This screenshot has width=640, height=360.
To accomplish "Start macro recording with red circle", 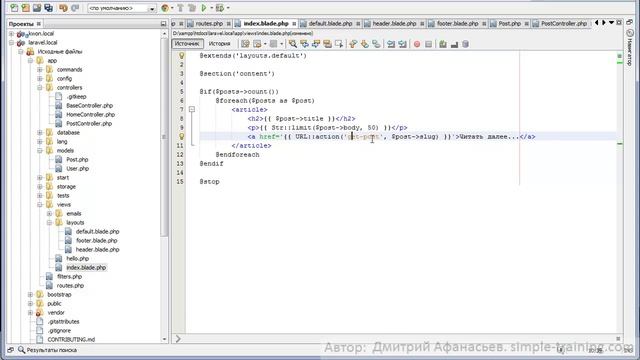I will point(417,44).
